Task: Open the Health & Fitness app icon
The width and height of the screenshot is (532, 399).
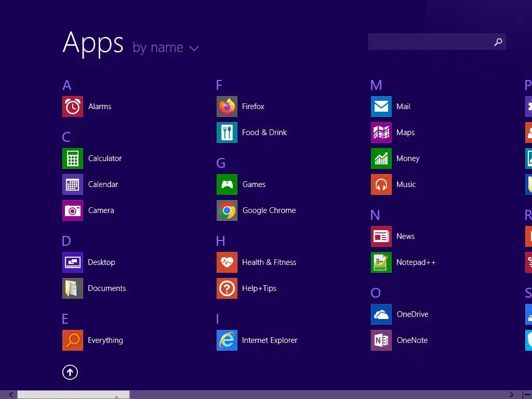Action: [x=227, y=262]
